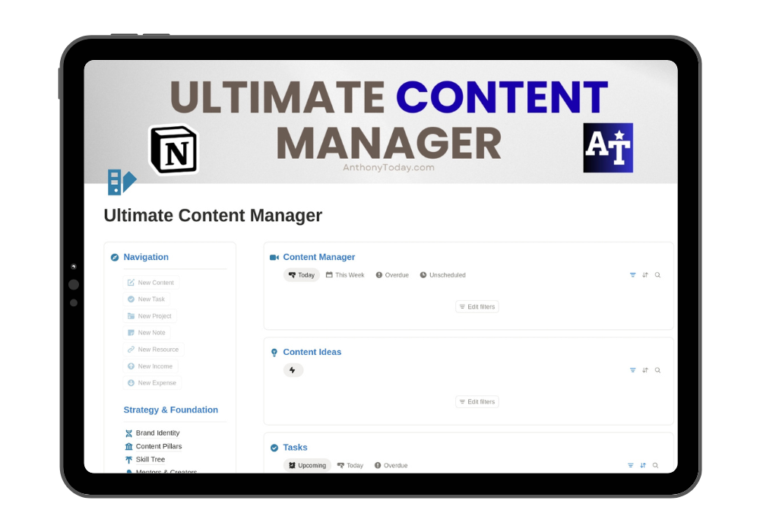This screenshot has width=760, height=532.
Task: Switch to Overdue tab in Content Manager
Action: 392,274
